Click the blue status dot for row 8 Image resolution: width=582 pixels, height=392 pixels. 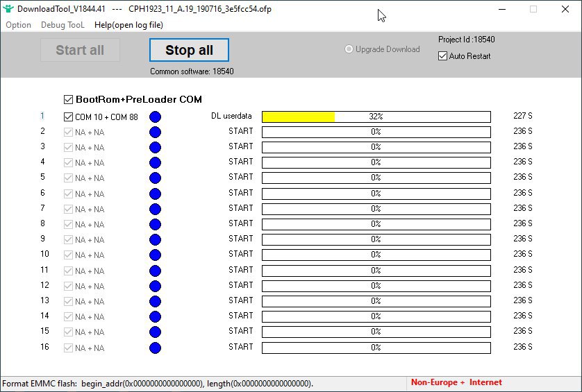click(155, 224)
